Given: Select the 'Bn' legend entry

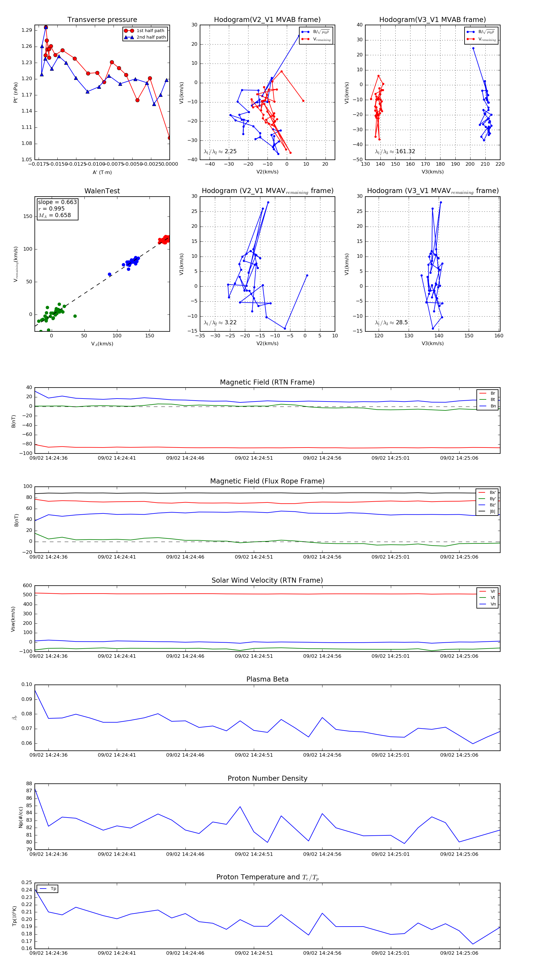Looking at the screenshot, I should [487, 406].
